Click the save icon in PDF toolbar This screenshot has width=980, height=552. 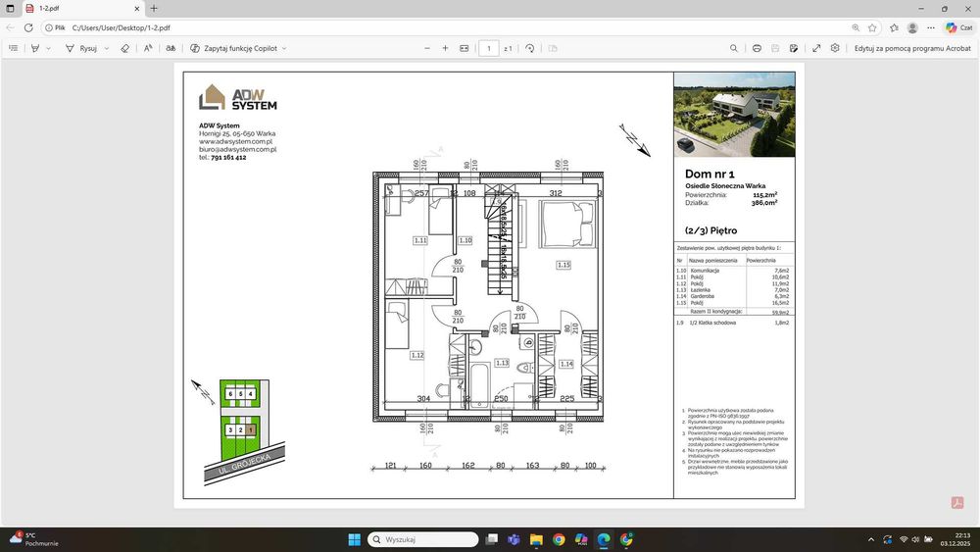(775, 48)
